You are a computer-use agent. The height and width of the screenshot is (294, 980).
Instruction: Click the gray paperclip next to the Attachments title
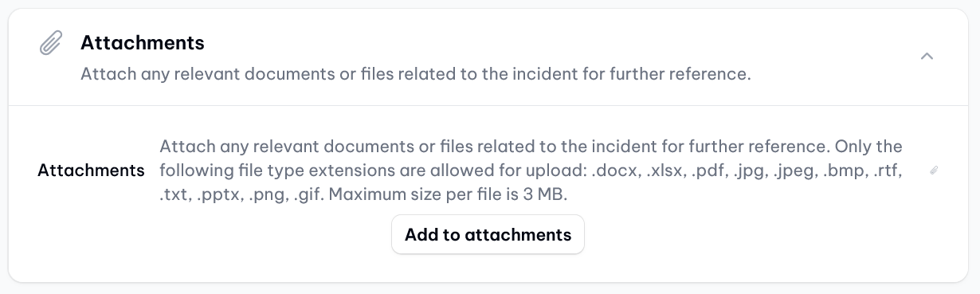(x=51, y=44)
